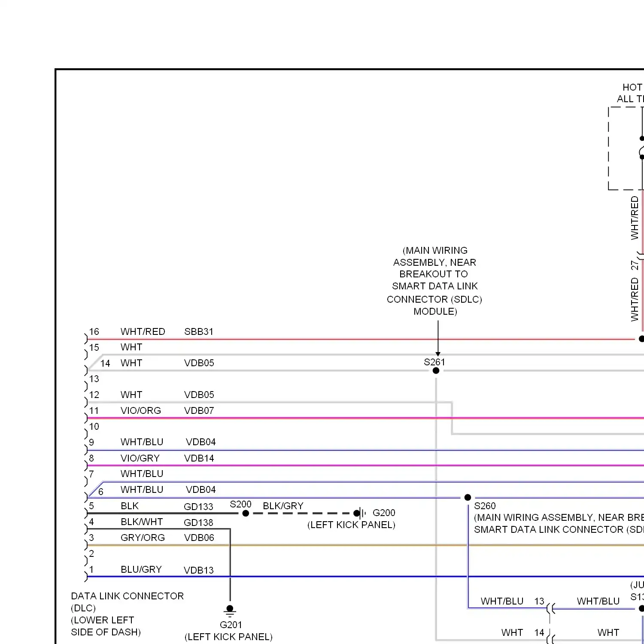Select the WHT/RED wire color label at pin 16
This screenshot has height=644, width=644.
click(x=143, y=331)
